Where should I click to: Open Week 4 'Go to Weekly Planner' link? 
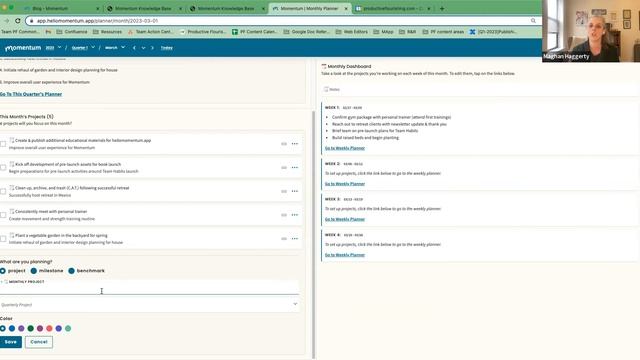click(345, 255)
